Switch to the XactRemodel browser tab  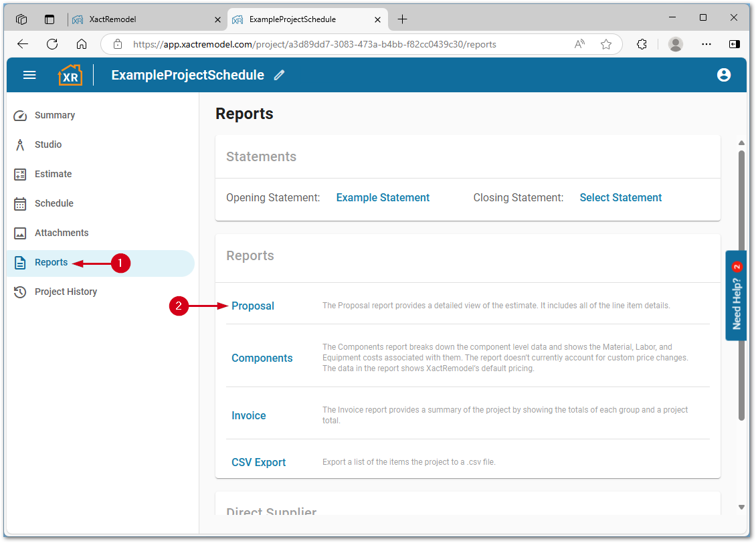coord(147,19)
